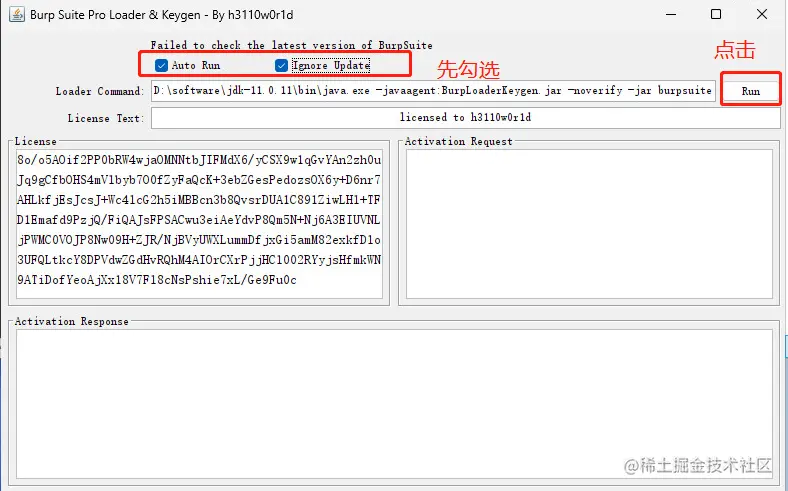Click the Activation Response panel title

[71, 322]
